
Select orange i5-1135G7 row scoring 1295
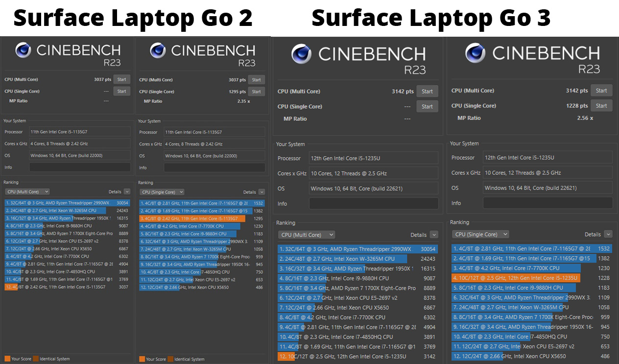[x=202, y=219]
